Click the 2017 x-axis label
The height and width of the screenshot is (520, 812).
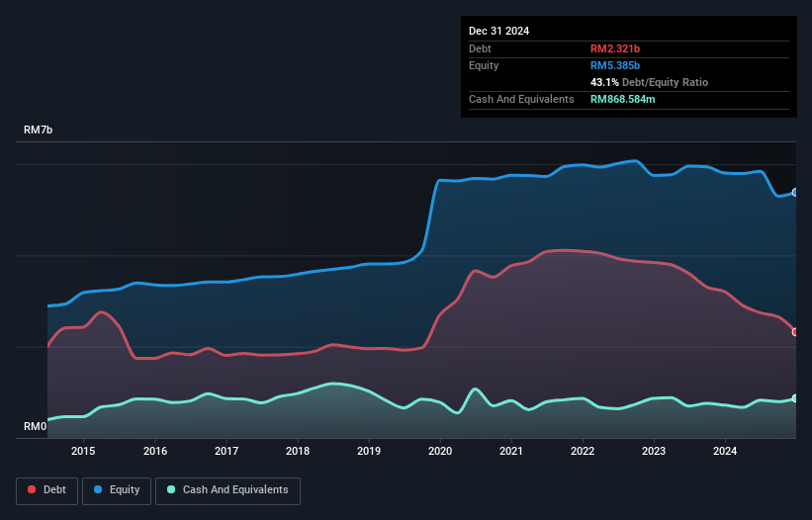click(226, 451)
